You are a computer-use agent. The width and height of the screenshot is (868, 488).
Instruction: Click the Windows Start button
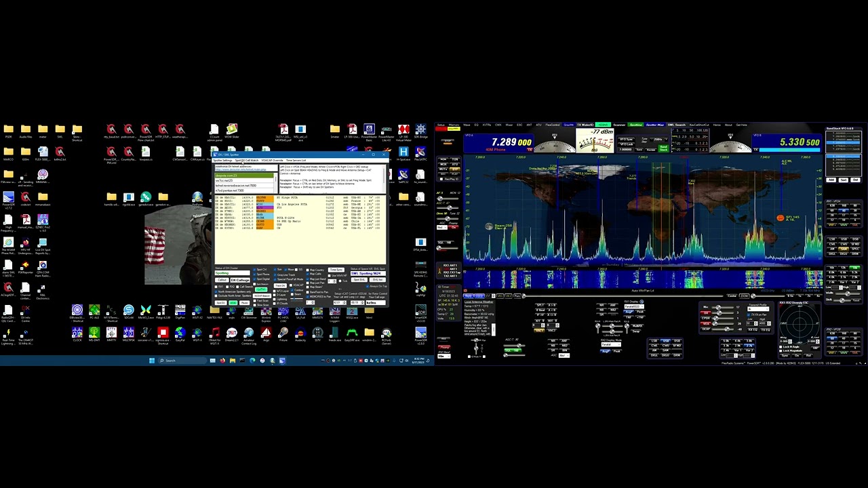pos(152,361)
